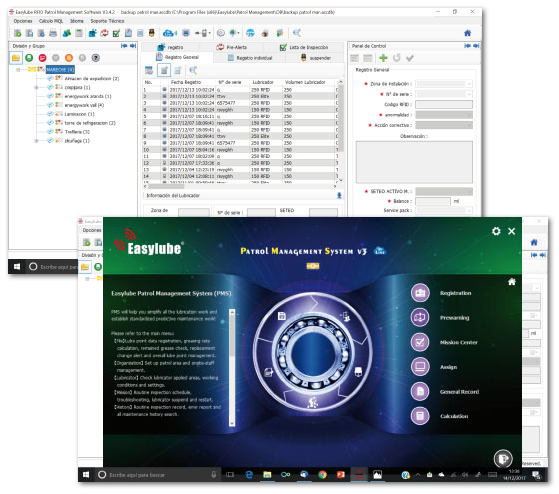Click the Balance input field
The height and width of the screenshot is (494, 559).
tap(433, 201)
